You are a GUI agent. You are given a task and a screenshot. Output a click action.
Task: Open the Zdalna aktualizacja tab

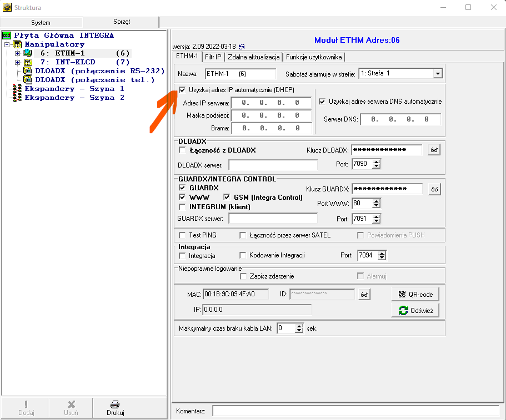click(254, 57)
